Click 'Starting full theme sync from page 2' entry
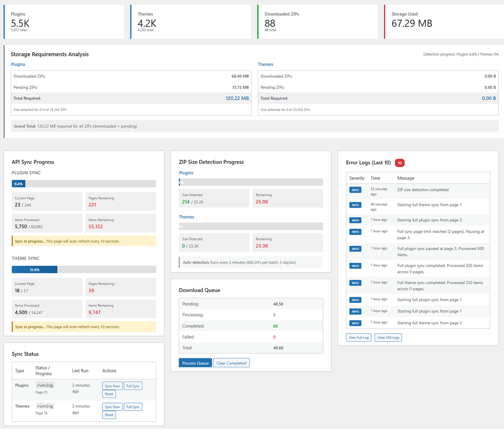 point(418,323)
